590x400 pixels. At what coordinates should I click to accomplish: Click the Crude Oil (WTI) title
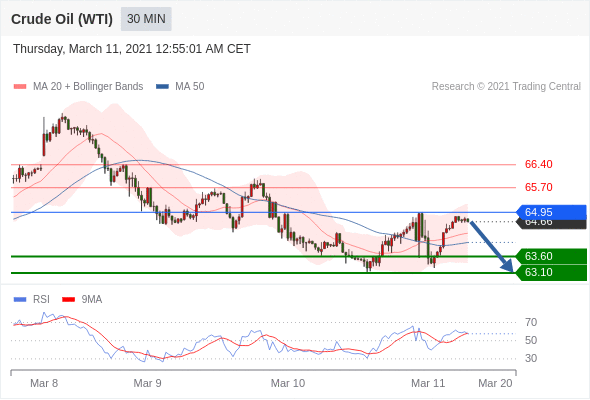pyautogui.click(x=62, y=19)
